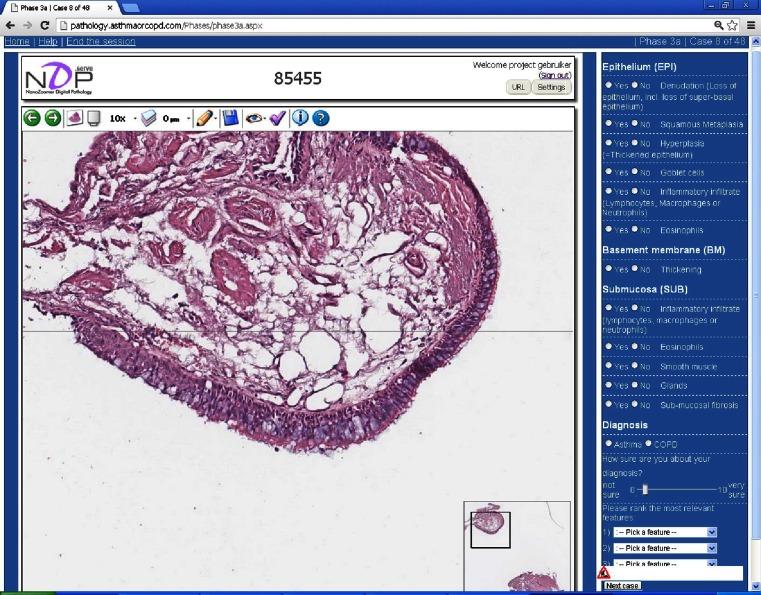This screenshot has width=761, height=595.
Task: Click the stacked focus layers icon
Action: [149, 118]
